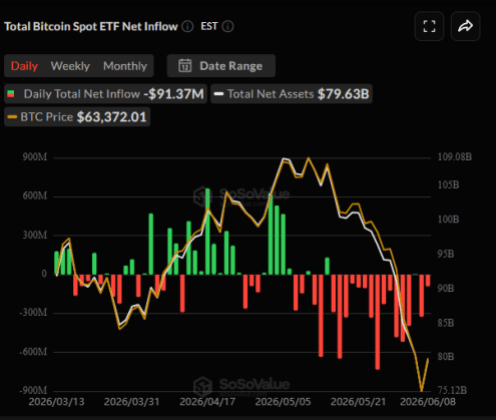Click the deepest red outflow bar near -700M
This screenshot has height=420, width=496.
click(x=377, y=322)
